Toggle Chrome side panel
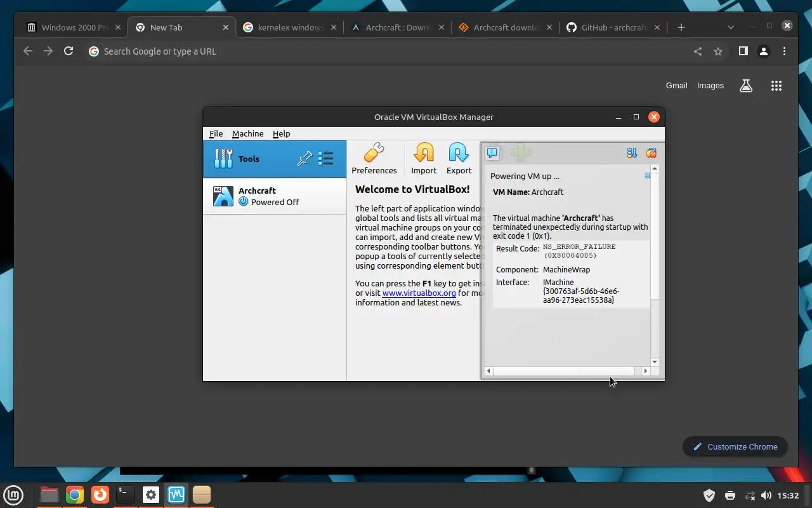This screenshot has height=508, width=812. click(743, 51)
